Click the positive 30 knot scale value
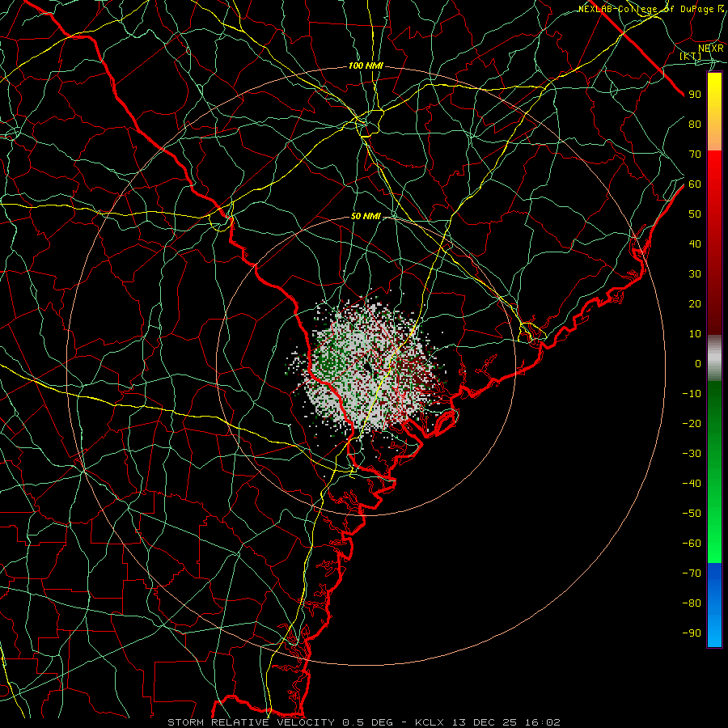 tap(695, 274)
